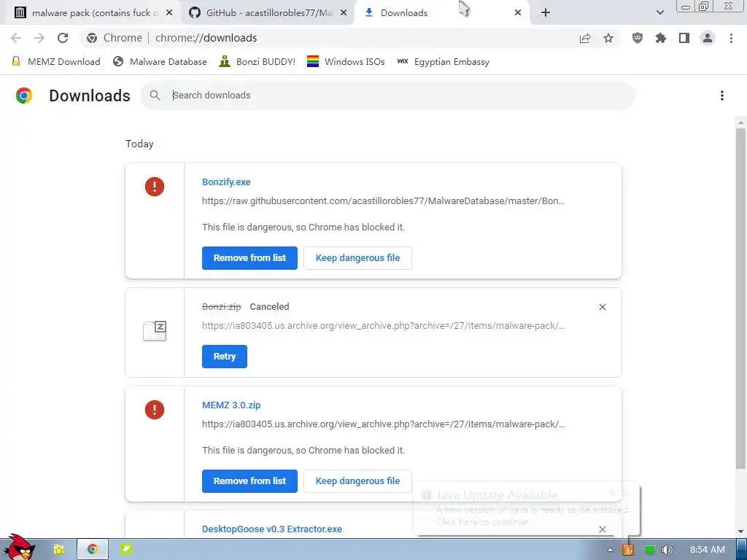This screenshot has width=747, height=560.
Task: Open the Extensions puzzle icon
Action: [661, 38]
